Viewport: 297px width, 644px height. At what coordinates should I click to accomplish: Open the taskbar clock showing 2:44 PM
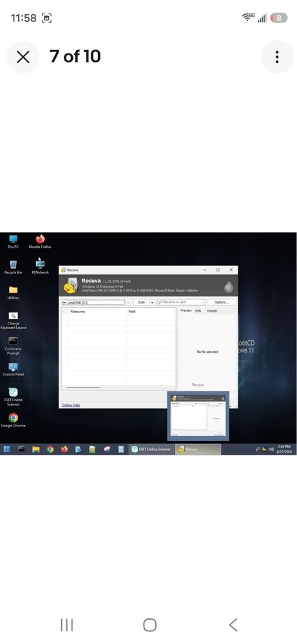tap(284, 450)
